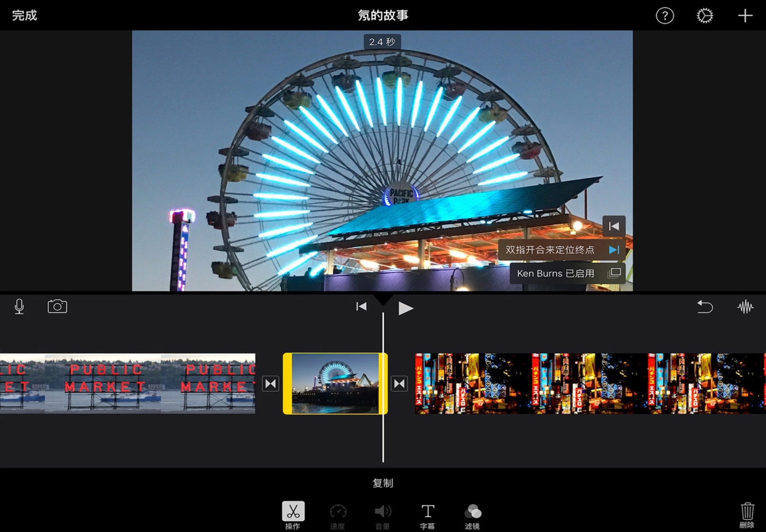Add media with the plus icon
The width and height of the screenshot is (766, 532).
coord(745,16)
